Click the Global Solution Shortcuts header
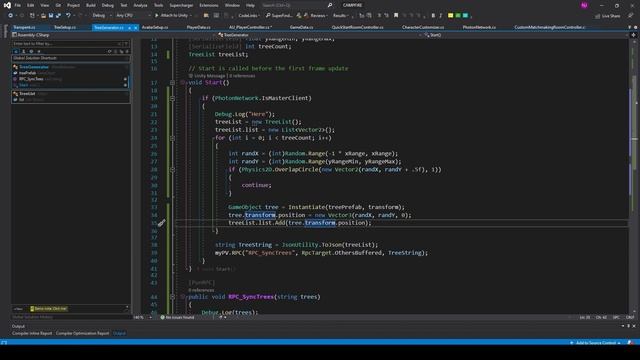 point(70,58)
